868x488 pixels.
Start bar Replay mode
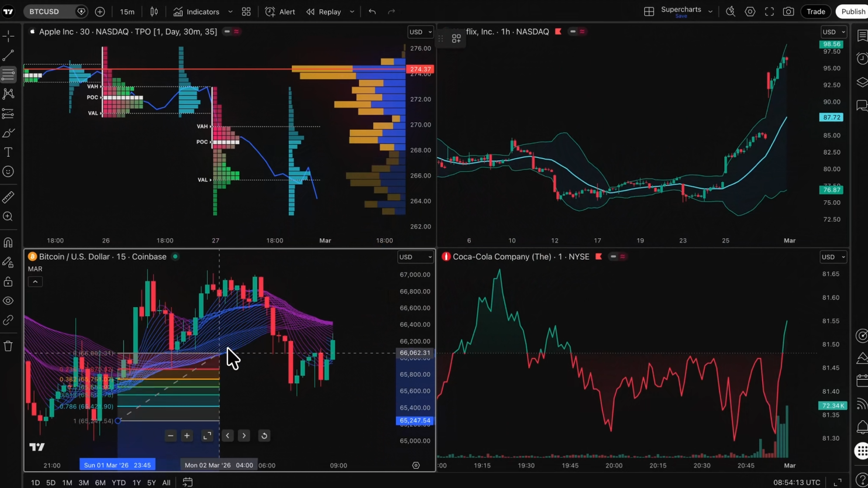[x=323, y=12]
